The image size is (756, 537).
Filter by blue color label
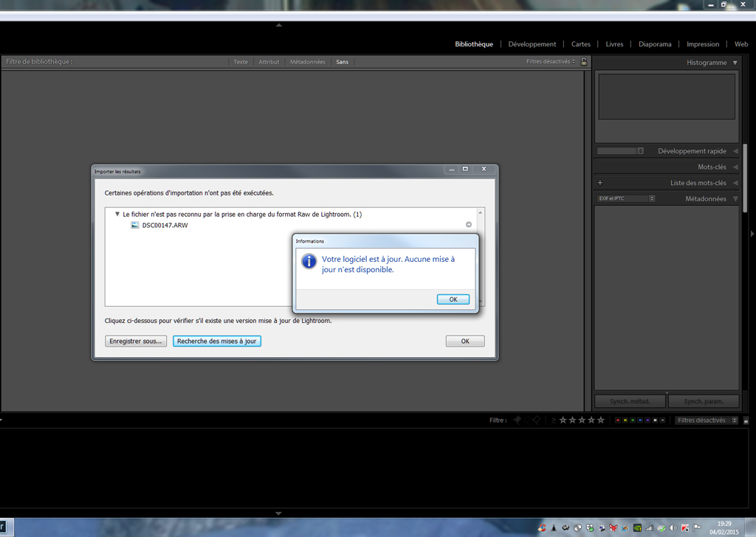(640, 420)
